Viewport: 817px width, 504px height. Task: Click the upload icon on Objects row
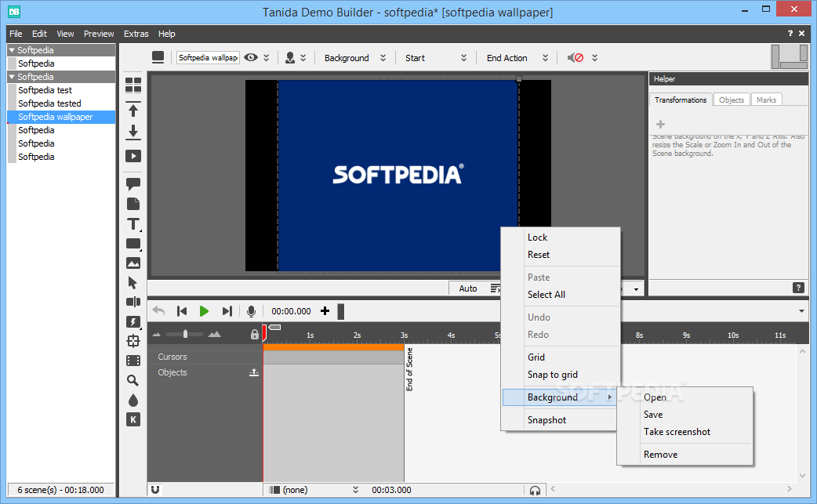click(x=254, y=372)
